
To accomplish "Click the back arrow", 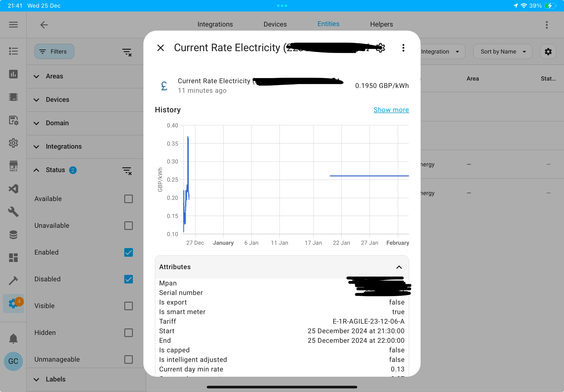I will point(44,25).
